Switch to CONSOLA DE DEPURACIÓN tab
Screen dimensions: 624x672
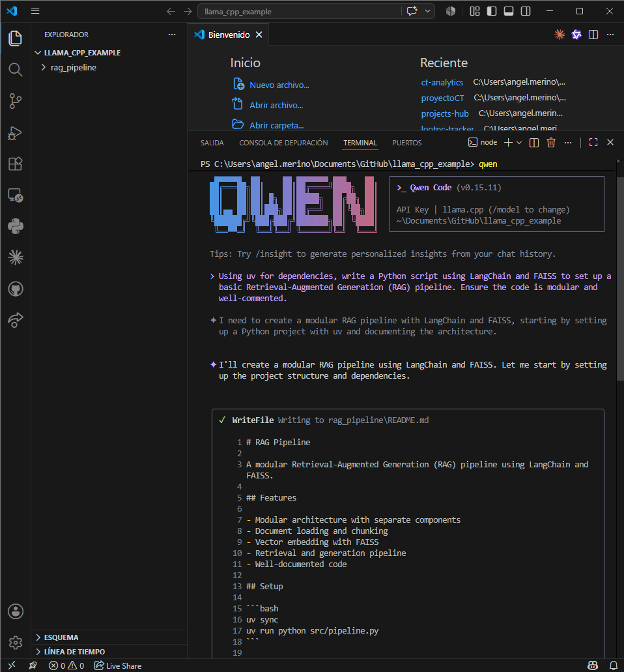coord(283,143)
